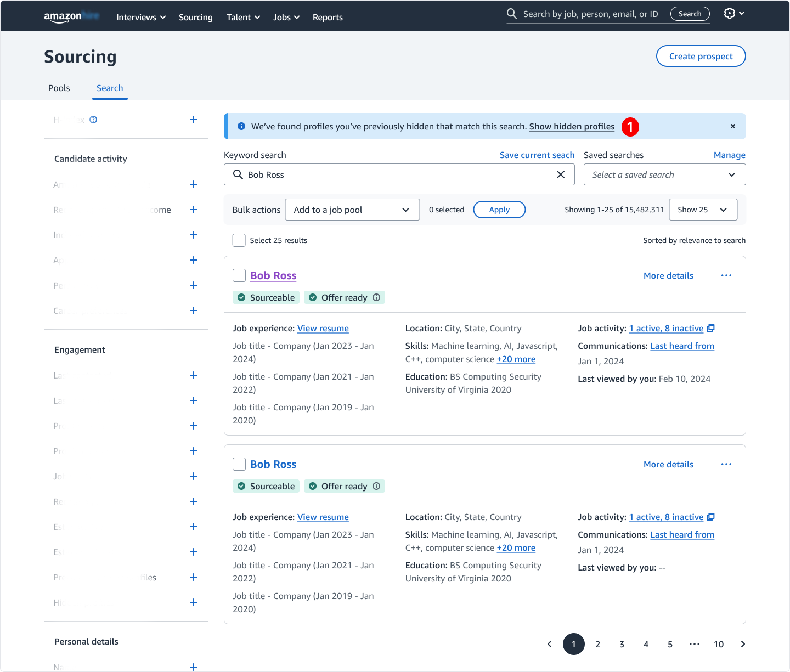
Task: Check the Select 25 results checkbox
Action: coord(239,240)
